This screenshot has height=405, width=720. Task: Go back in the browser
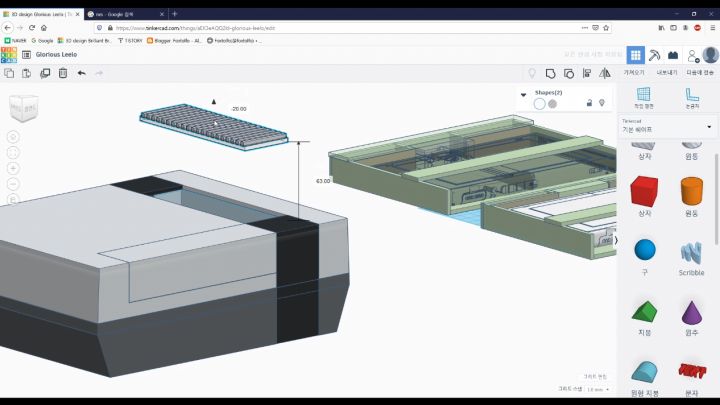(7, 28)
